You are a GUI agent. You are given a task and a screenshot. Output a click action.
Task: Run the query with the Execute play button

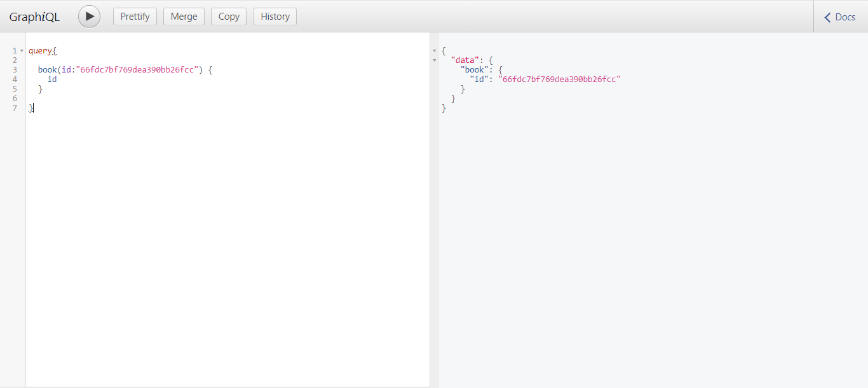pos(88,16)
